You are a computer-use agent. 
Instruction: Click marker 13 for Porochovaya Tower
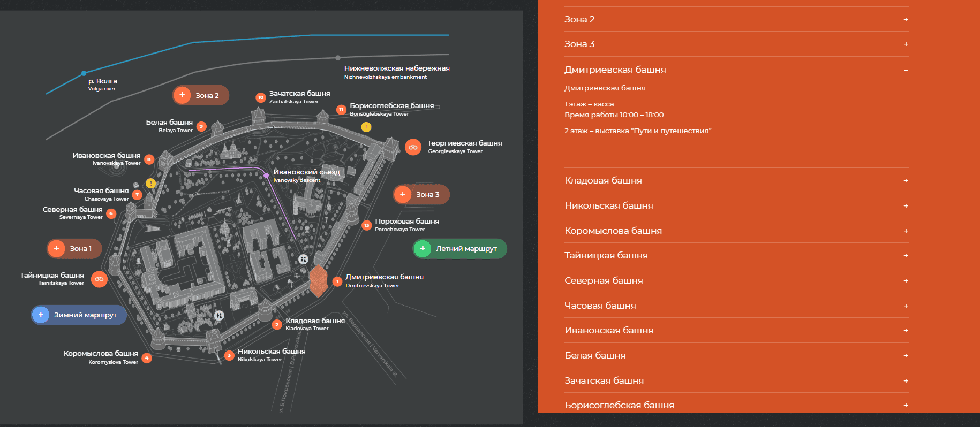coord(367,225)
